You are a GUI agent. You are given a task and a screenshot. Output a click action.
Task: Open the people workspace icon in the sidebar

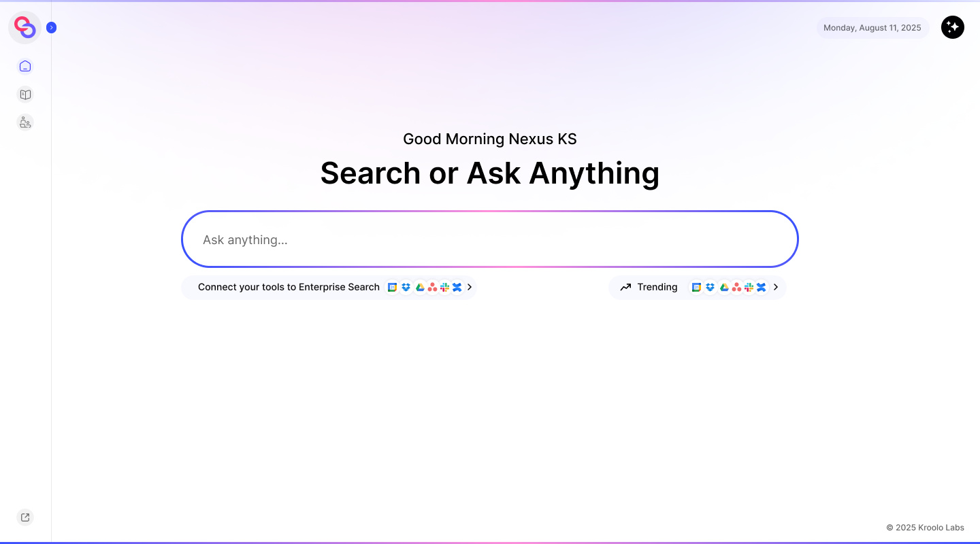[x=25, y=122]
